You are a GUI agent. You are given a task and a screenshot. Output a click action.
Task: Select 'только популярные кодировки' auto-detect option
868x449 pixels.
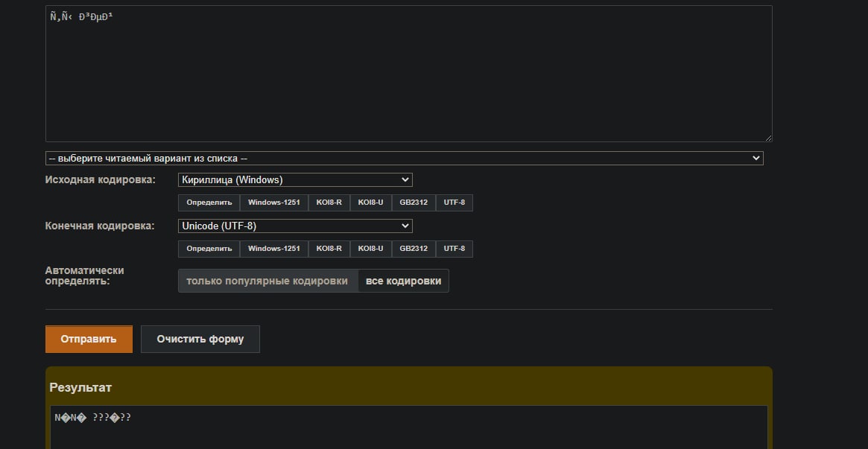pyautogui.click(x=268, y=281)
